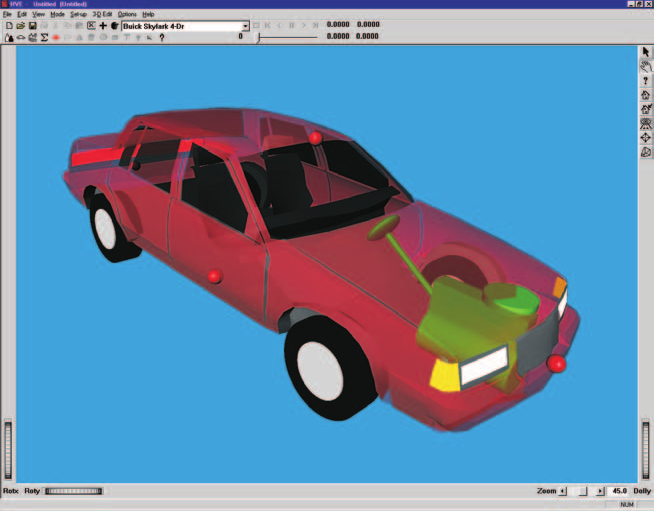654x511 pixels.
Task: Click the save disk icon in toolbar
Action: coord(32,26)
